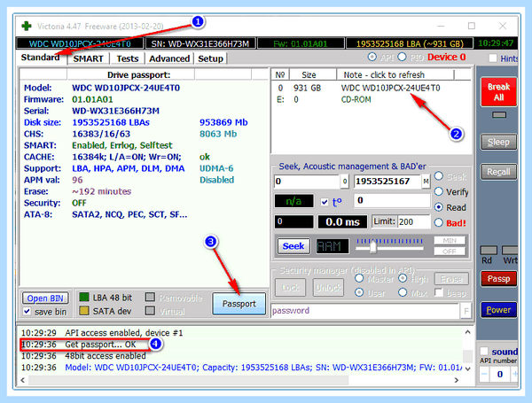Click the blue Seek button
The height and width of the screenshot is (403, 532).
293,246
